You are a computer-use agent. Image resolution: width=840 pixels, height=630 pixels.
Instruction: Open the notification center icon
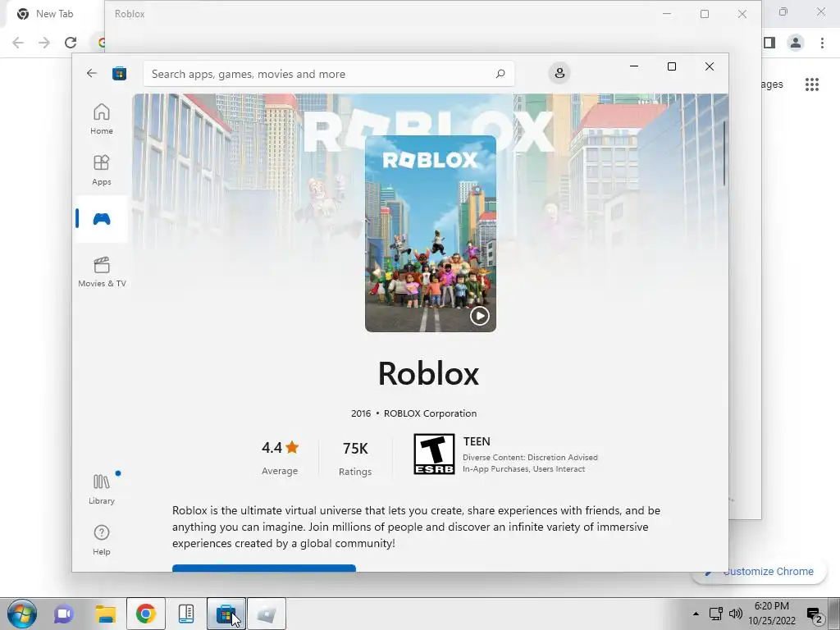(815, 614)
